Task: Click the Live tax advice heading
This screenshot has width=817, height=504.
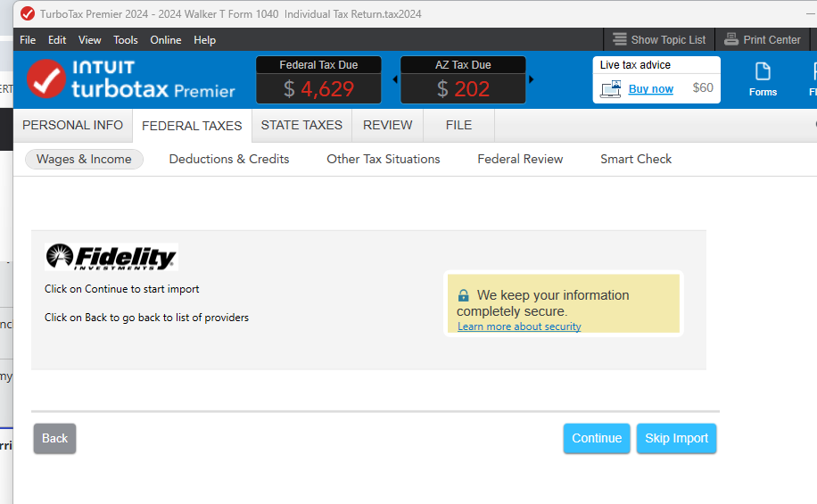Action: coord(635,65)
